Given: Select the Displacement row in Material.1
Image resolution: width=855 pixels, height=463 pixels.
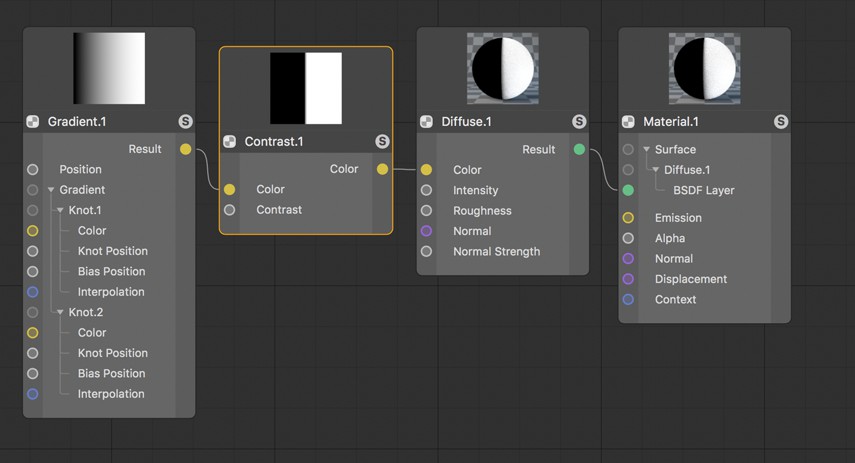Looking at the screenshot, I should pyautogui.click(x=705, y=279).
